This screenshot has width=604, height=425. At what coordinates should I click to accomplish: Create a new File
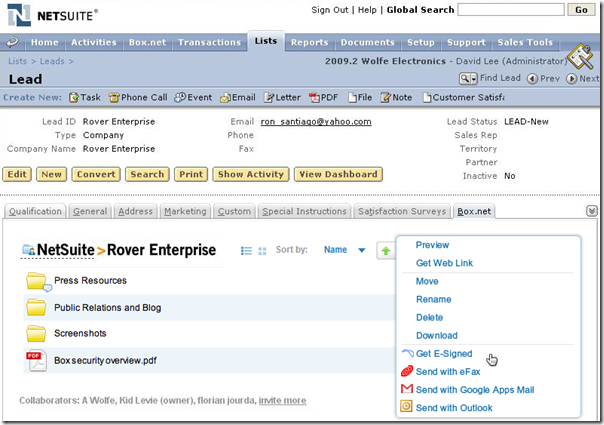(360, 97)
